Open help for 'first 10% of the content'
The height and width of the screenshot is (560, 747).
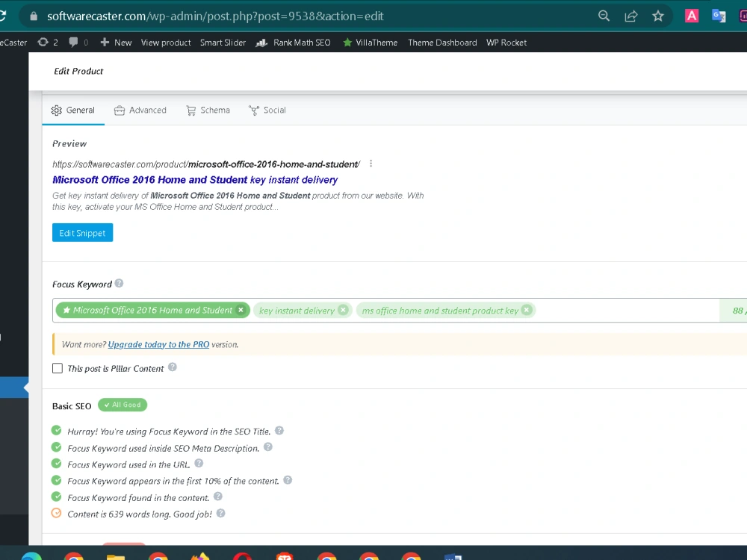point(288,480)
